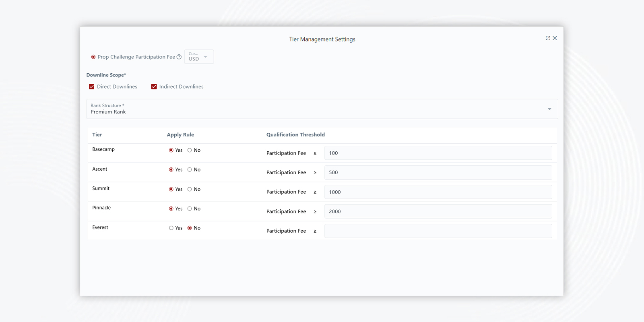The width and height of the screenshot is (644, 322).
Task: Expand the dialog to fullscreen
Action: coord(548,38)
